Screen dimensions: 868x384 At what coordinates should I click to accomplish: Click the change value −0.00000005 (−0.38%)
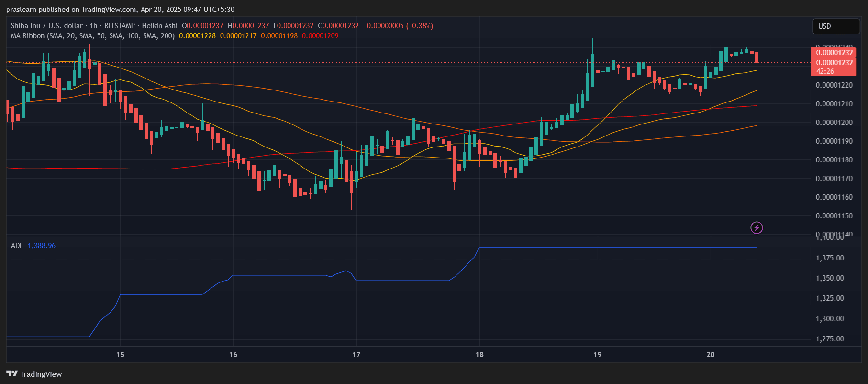[398, 26]
